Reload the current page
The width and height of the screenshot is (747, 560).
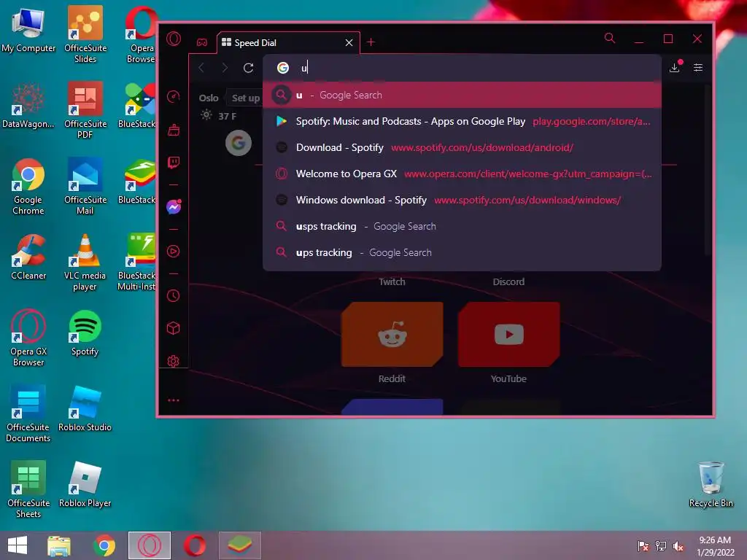(x=248, y=68)
